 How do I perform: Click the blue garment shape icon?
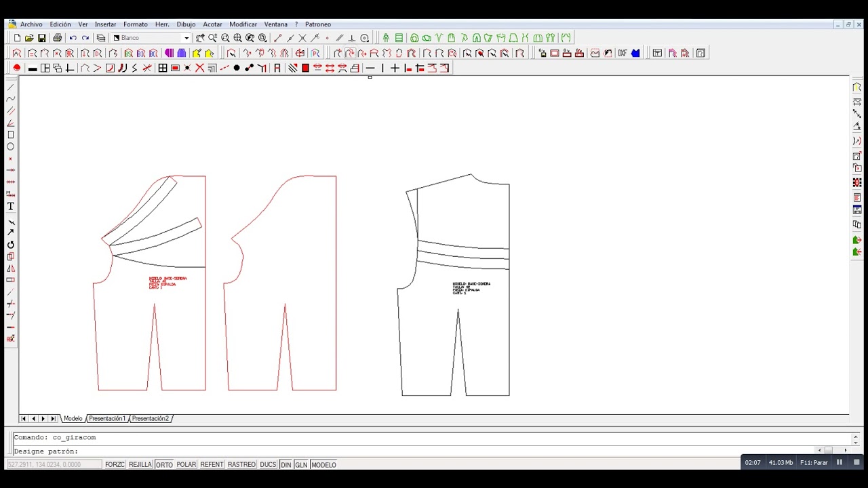click(x=635, y=53)
